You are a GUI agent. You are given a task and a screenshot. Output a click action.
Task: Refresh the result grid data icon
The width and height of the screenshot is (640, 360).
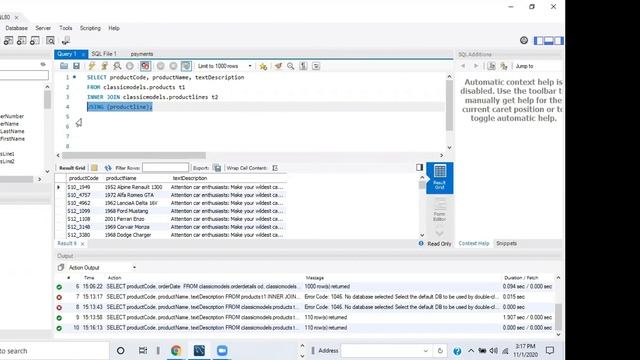point(108,168)
